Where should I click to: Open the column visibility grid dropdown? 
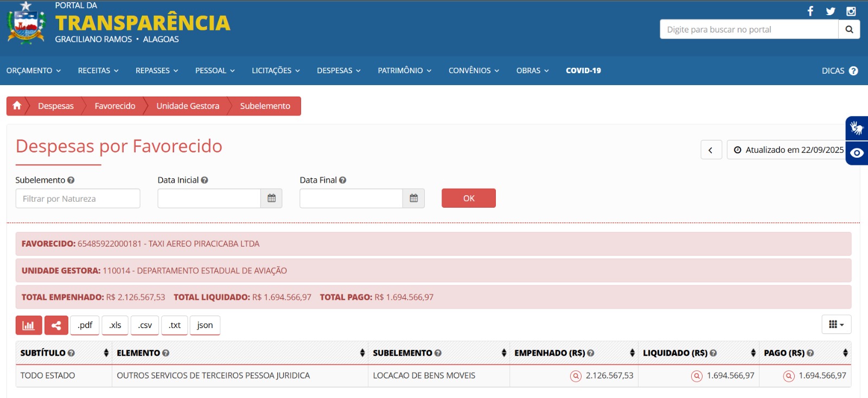tap(836, 324)
